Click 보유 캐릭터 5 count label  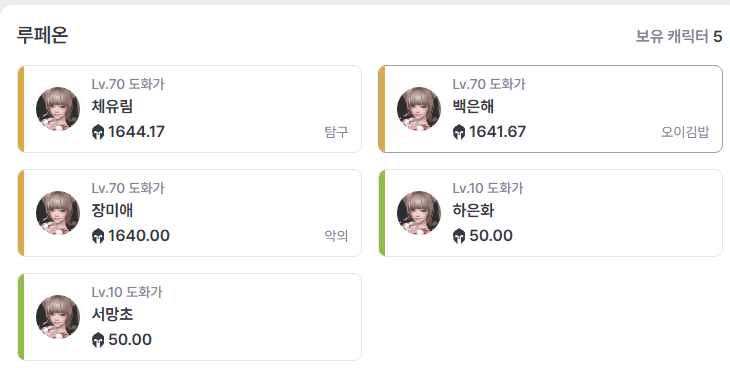coord(679,36)
